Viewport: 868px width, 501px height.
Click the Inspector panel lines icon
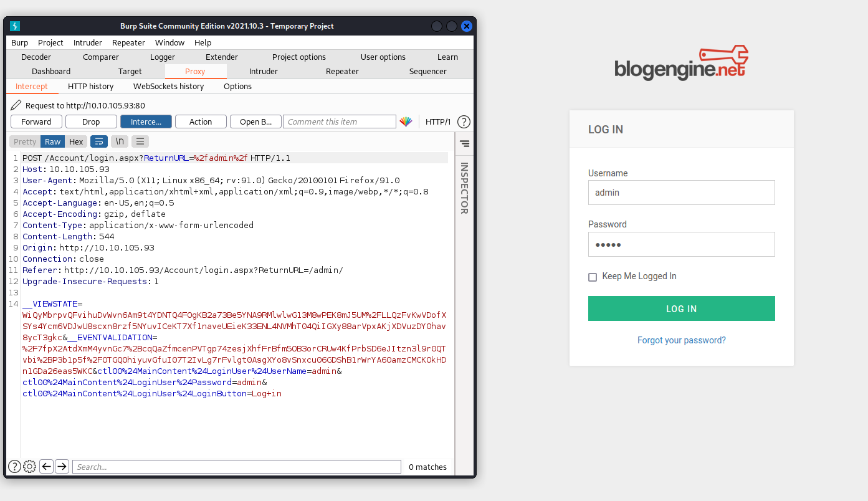[x=464, y=143]
